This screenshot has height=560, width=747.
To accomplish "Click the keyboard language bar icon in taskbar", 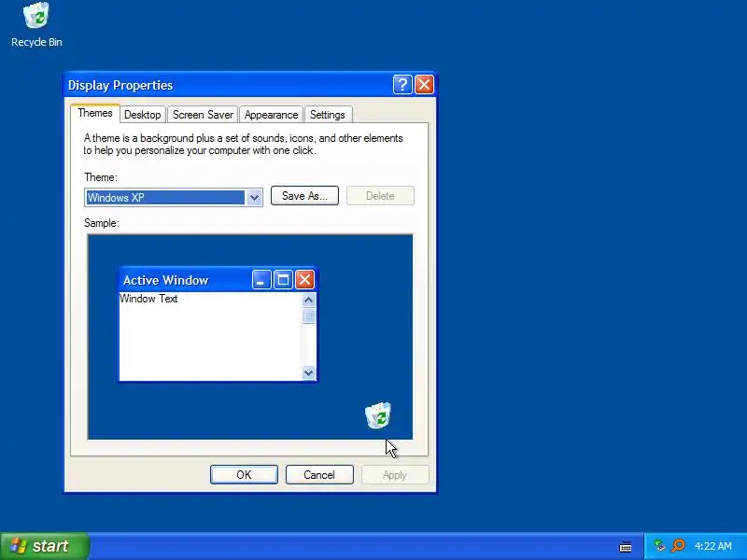I will click(x=626, y=546).
